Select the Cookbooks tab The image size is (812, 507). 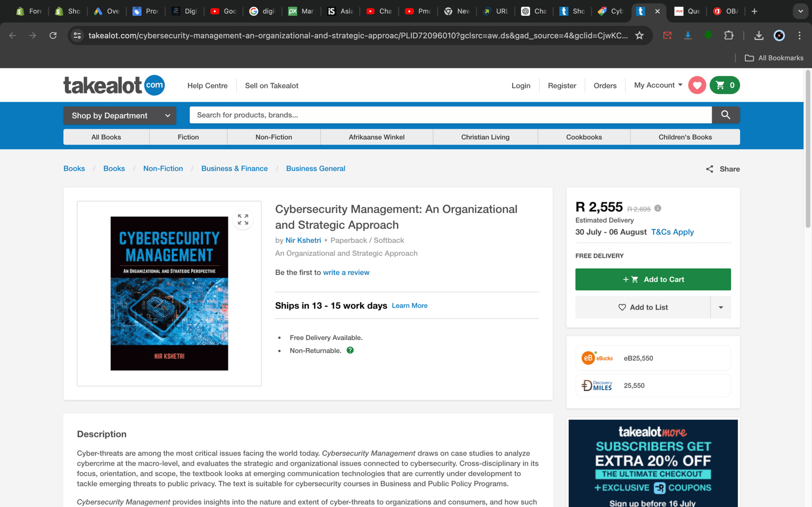(584, 137)
